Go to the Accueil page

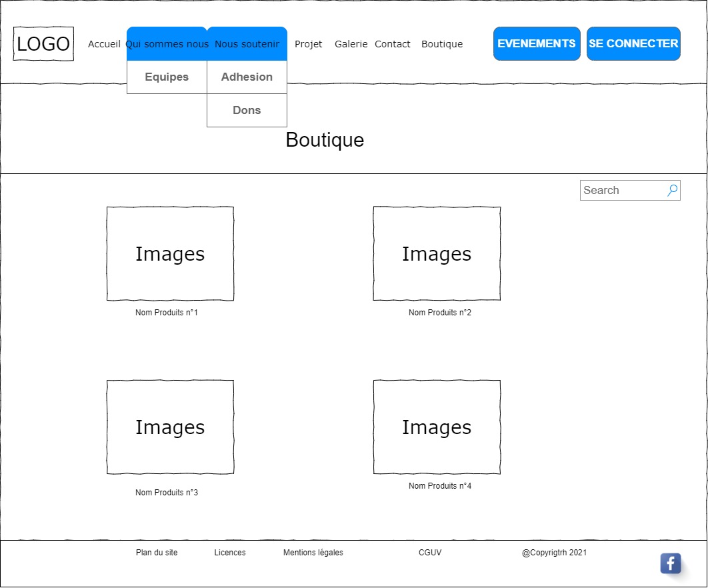104,44
